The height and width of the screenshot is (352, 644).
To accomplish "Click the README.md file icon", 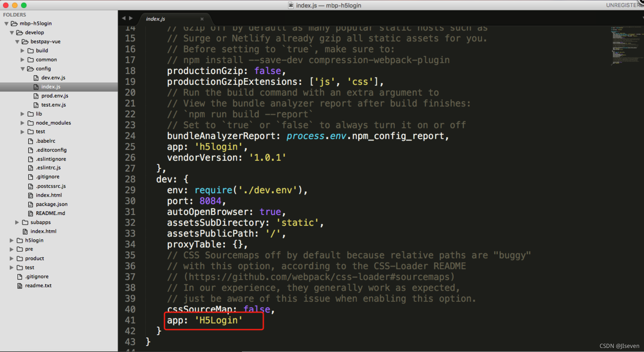I will (30, 213).
